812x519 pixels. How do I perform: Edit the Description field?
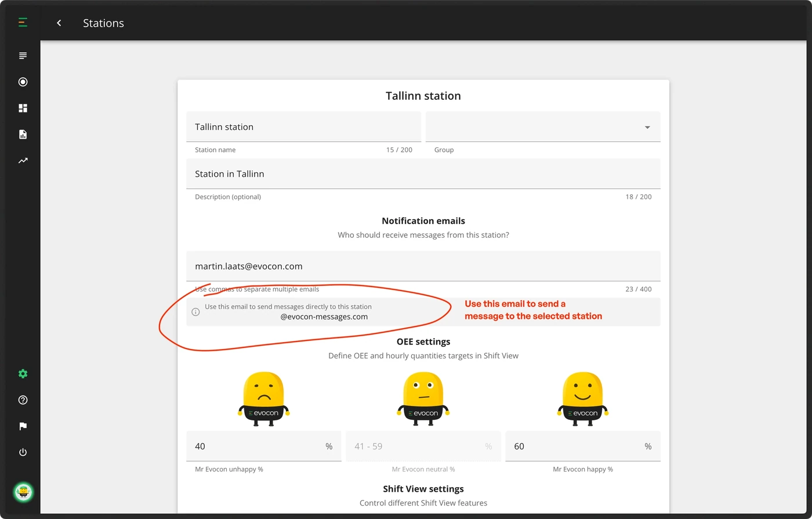[423, 174]
